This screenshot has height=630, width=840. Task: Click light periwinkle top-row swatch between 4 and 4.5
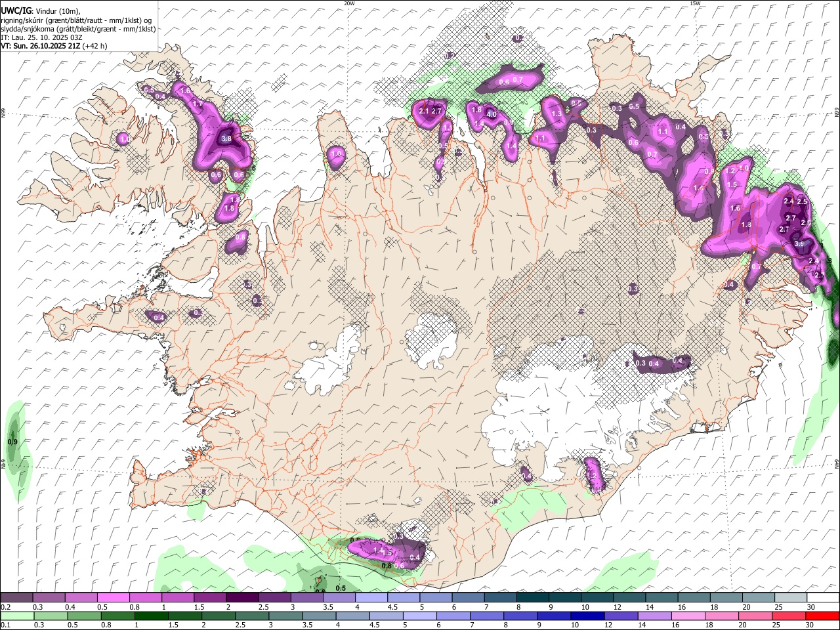pos(371,598)
